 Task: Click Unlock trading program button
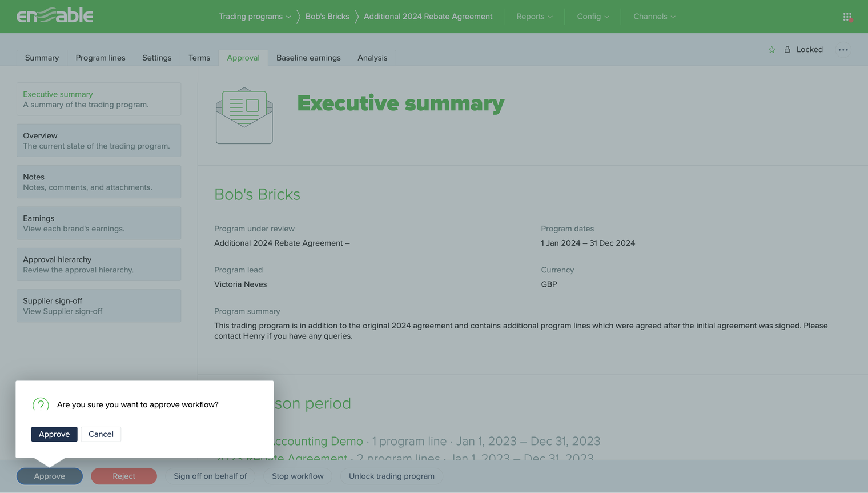click(392, 476)
